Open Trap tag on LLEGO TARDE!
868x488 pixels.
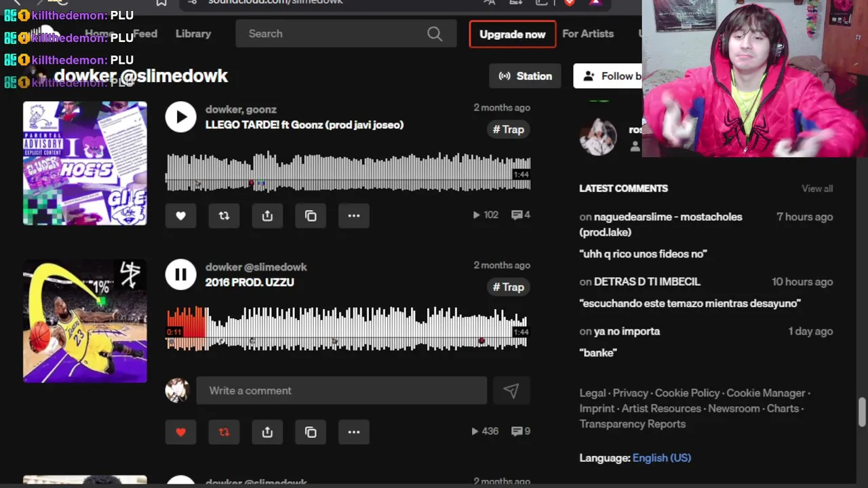pos(509,129)
